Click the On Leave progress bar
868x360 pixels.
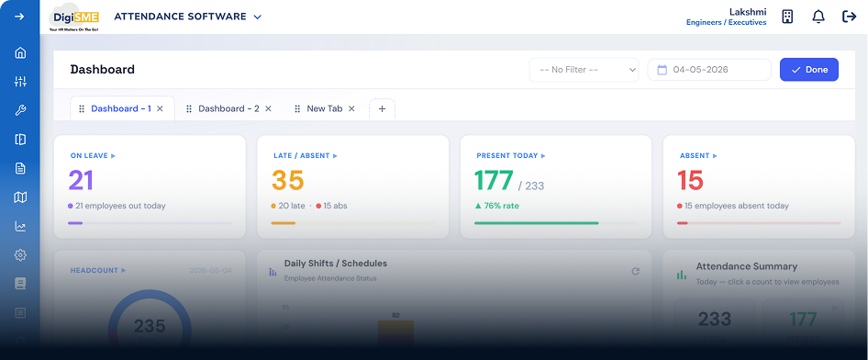click(x=150, y=223)
